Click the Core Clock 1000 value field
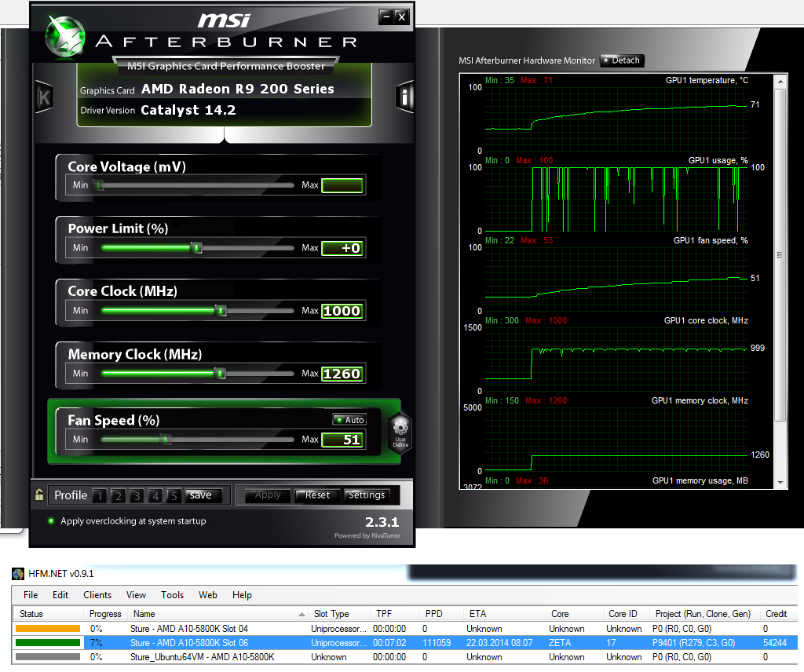 coord(342,311)
